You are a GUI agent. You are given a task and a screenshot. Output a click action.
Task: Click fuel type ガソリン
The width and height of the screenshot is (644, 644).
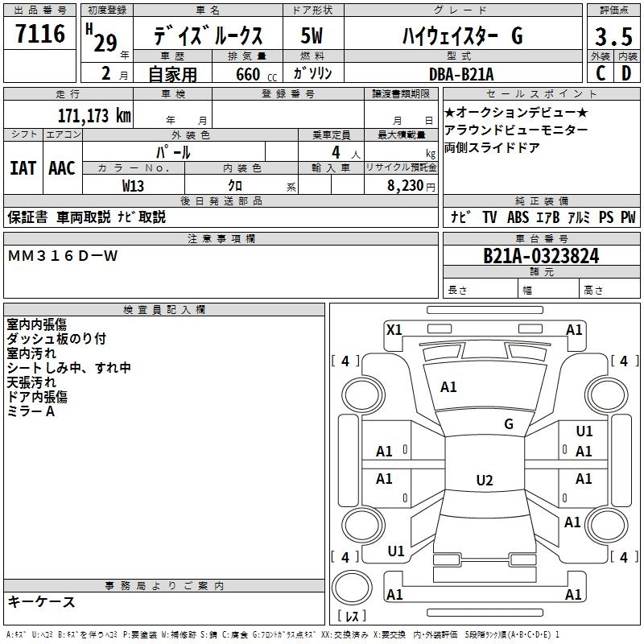pyautogui.click(x=312, y=73)
